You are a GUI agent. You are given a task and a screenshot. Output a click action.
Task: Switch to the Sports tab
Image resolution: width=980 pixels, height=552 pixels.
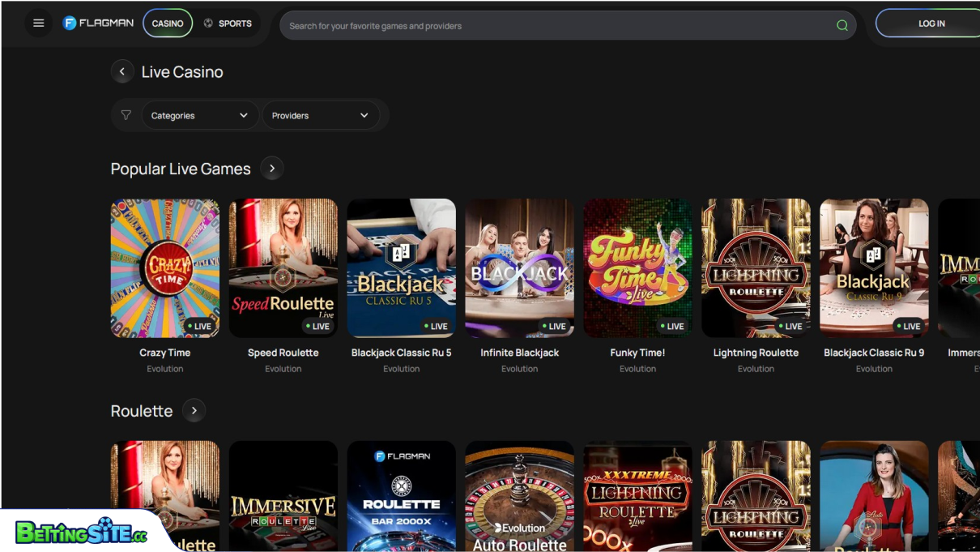pos(228,24)
